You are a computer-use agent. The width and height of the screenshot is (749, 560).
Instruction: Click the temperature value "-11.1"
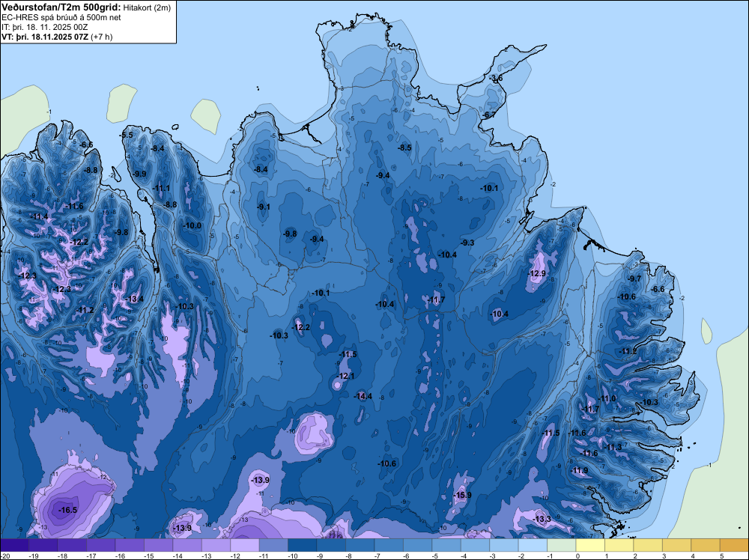(161, 188)
